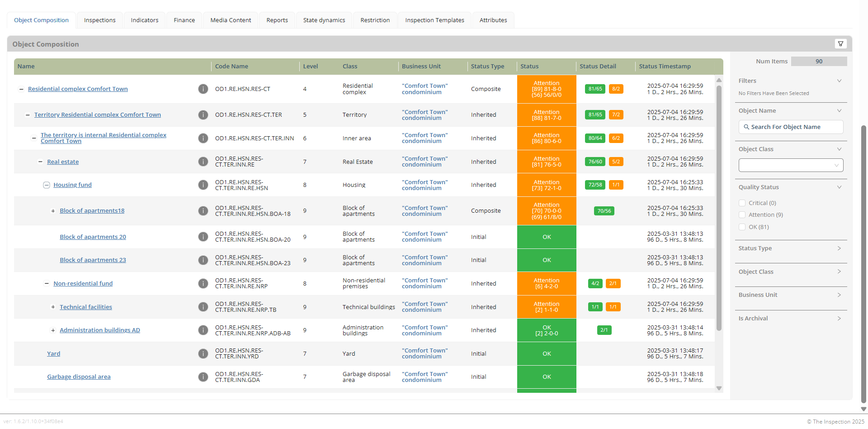Check the Attention (9) filter checkbox
Screen dimensions: 868x429
pyautogui.click(x=742, y=215)
